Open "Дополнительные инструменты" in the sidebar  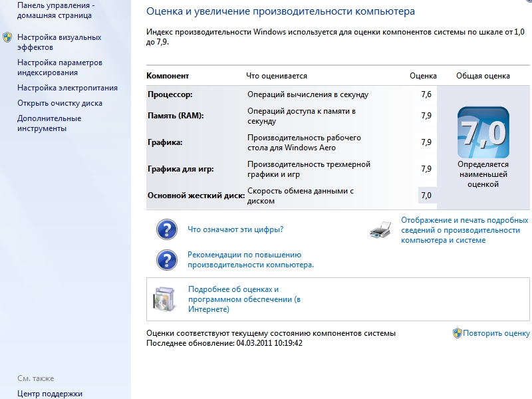pos(49,123)
